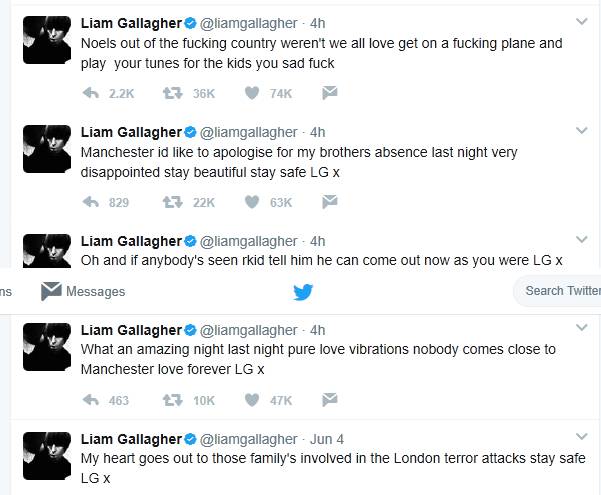Direct message the "amazing night" tweet envelope icon

pos(329,400)
